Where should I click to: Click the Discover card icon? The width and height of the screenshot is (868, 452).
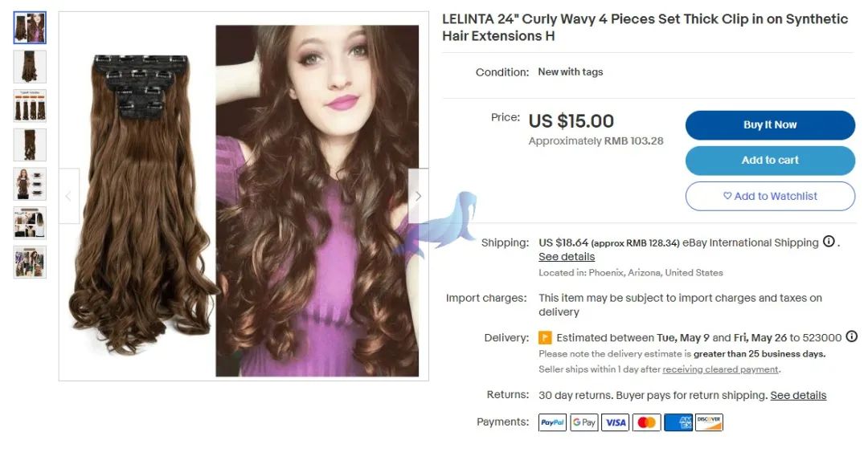(x=709, y=422)
